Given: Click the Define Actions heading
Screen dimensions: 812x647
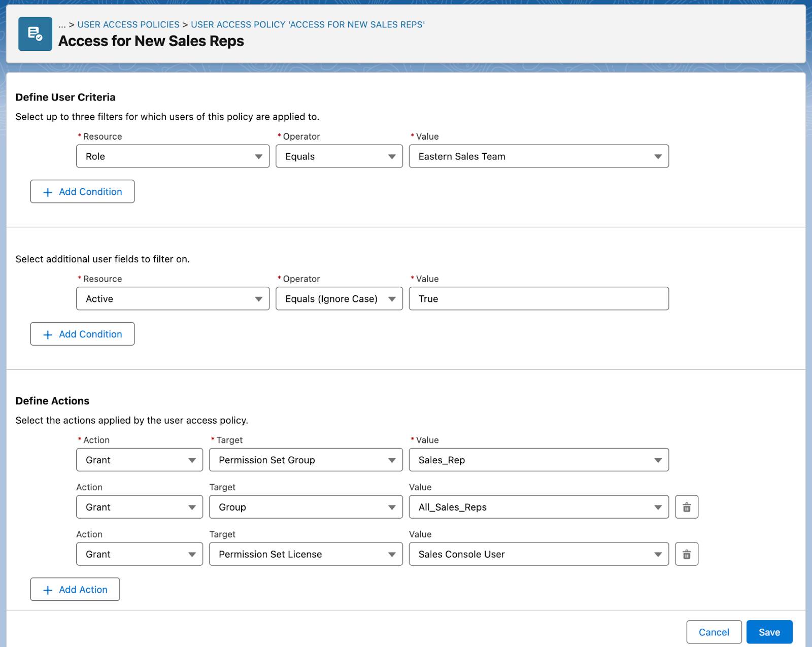Looking at the screenshot, I should tap(52, 401).
